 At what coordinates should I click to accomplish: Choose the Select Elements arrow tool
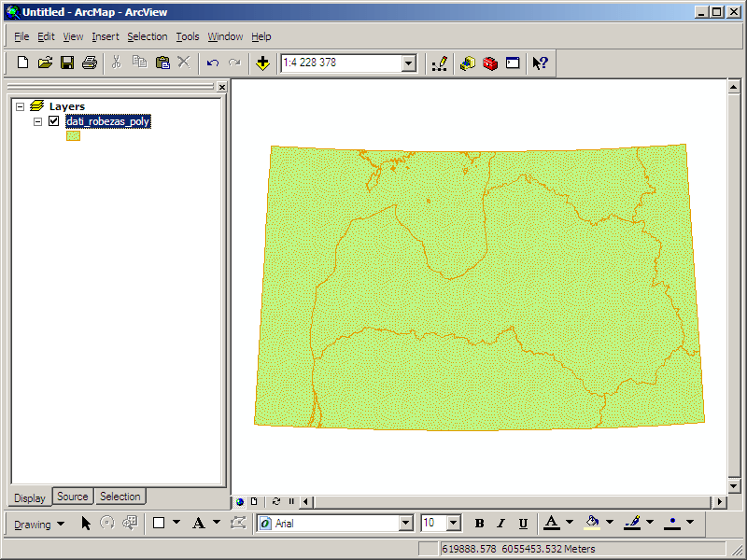point(86,524)
